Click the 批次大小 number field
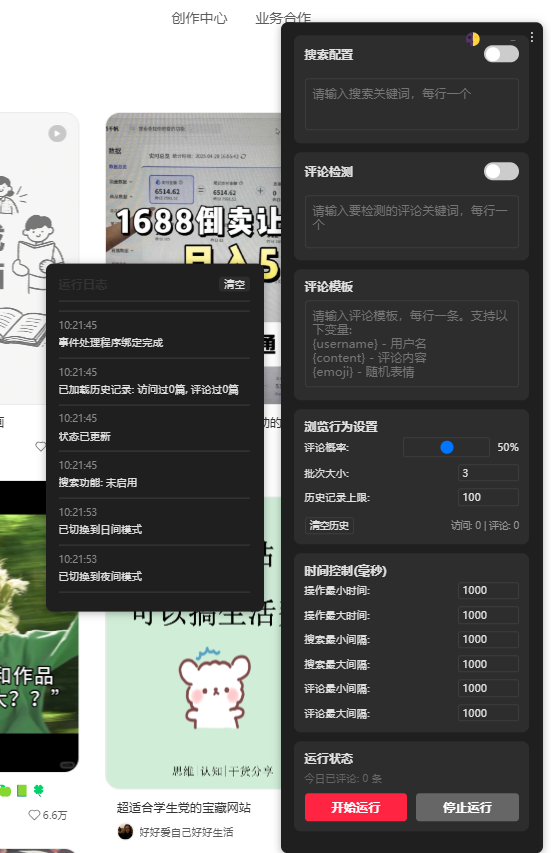551x853 pixels. tap(488, 473)
